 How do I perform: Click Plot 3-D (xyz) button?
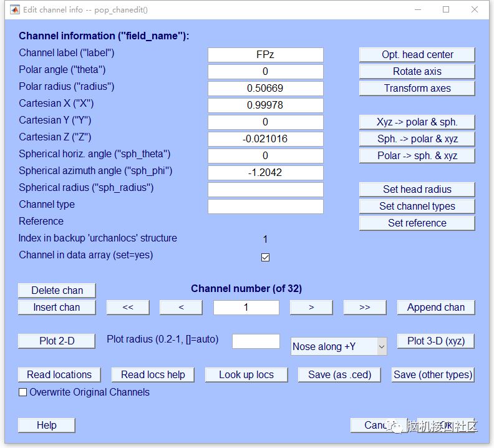[436, 341]
